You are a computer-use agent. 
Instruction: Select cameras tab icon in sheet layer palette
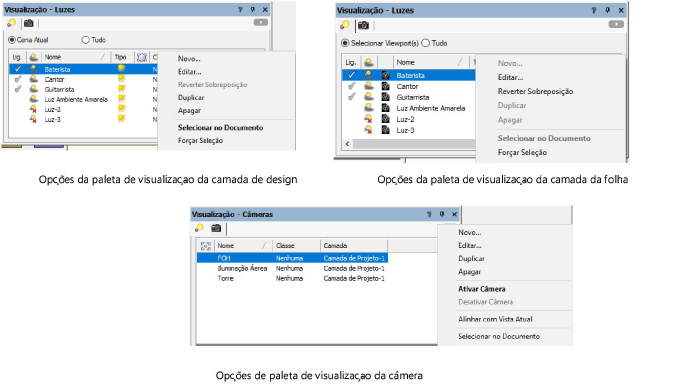tap(363, 25)
